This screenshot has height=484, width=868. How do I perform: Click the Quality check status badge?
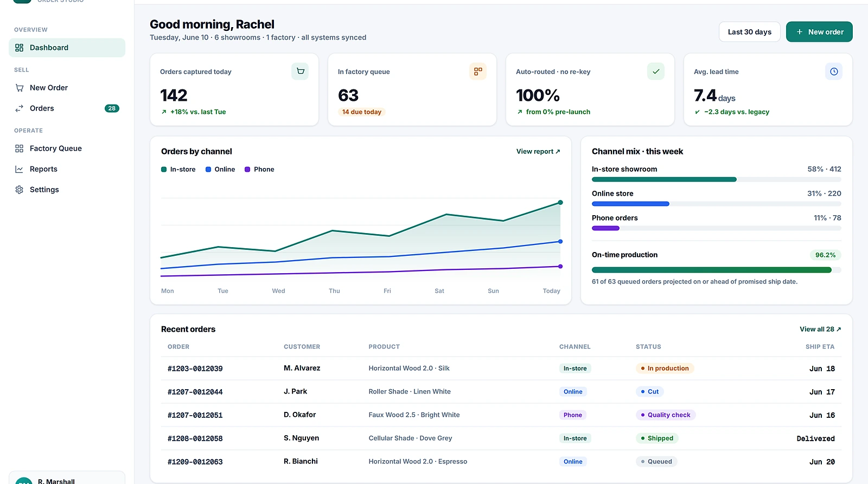click(666, 415)
